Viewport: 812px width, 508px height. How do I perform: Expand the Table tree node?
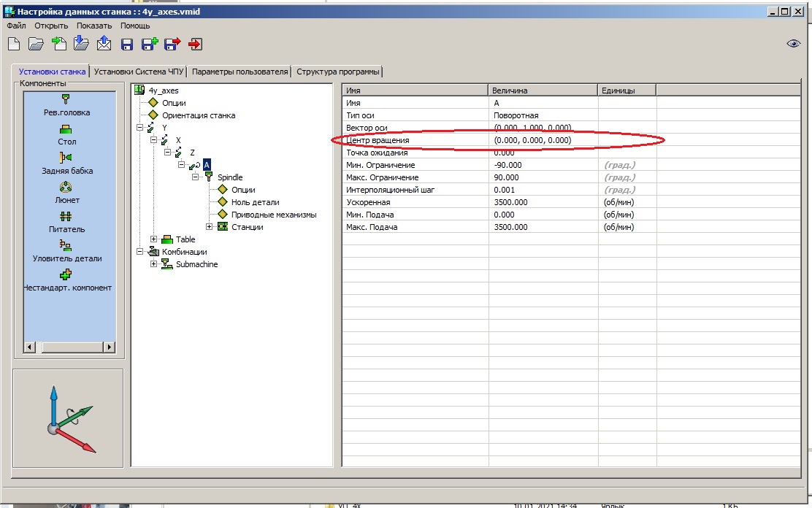coord(154,239)
